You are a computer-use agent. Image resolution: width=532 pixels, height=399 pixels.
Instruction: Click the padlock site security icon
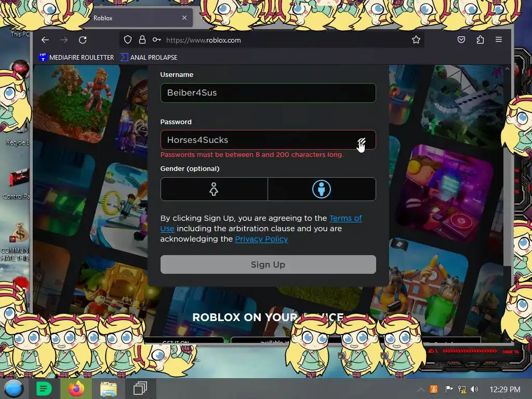point(142,40)
